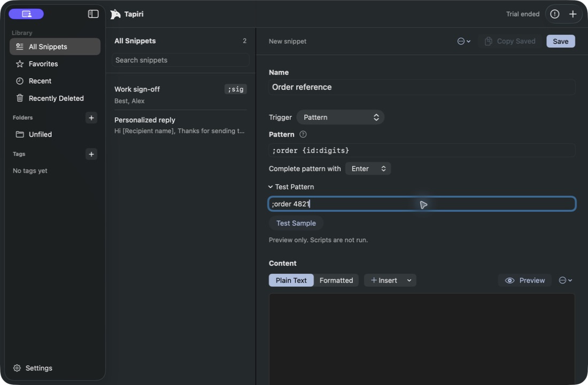Click the Copy Saved clipboard icon
588x385 pixels.
tap(488, 41)
